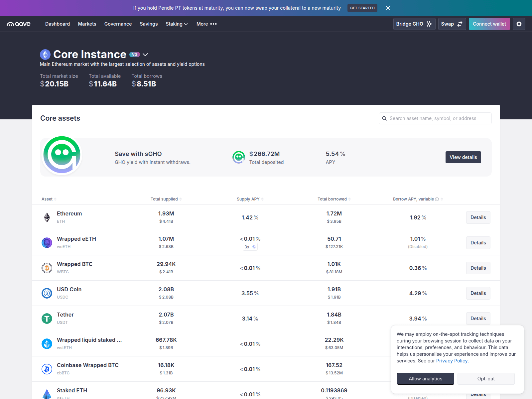Sort table by Total supplied
Image resolution: width=532 pixels, height=399 pixels.
166,199
